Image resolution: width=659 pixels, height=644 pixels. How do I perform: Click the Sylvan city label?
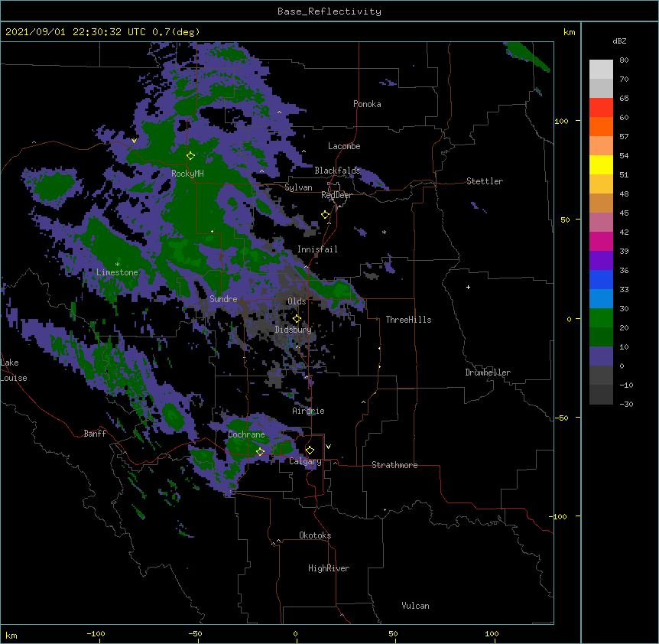tap(298, 187)
